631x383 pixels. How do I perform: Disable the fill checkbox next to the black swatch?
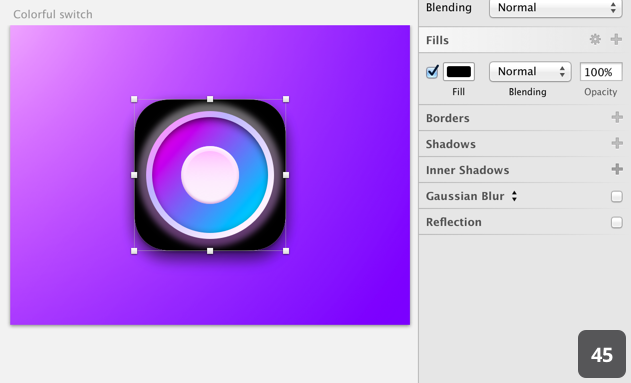[432, 72]
